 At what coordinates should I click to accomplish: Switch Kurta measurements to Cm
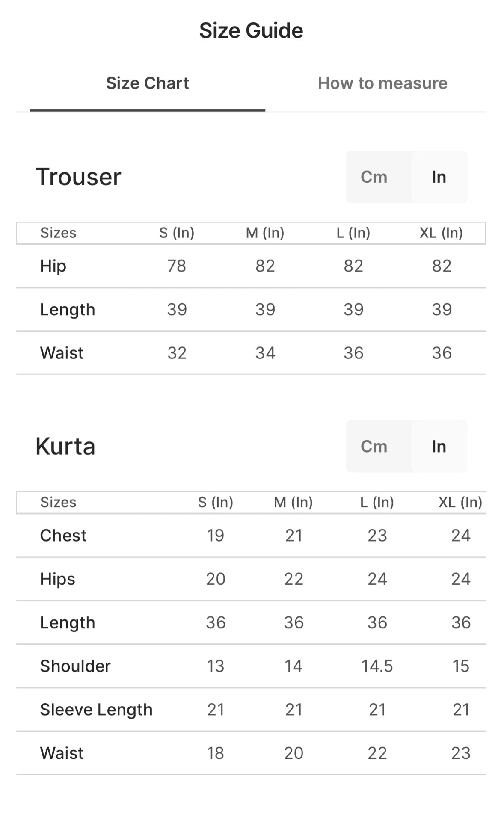coord(374,446)
